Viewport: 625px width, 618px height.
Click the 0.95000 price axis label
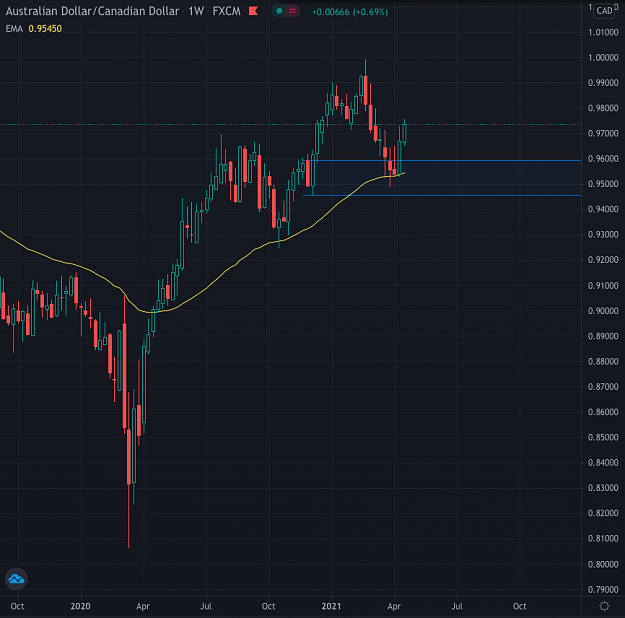(x=603, y=184)
